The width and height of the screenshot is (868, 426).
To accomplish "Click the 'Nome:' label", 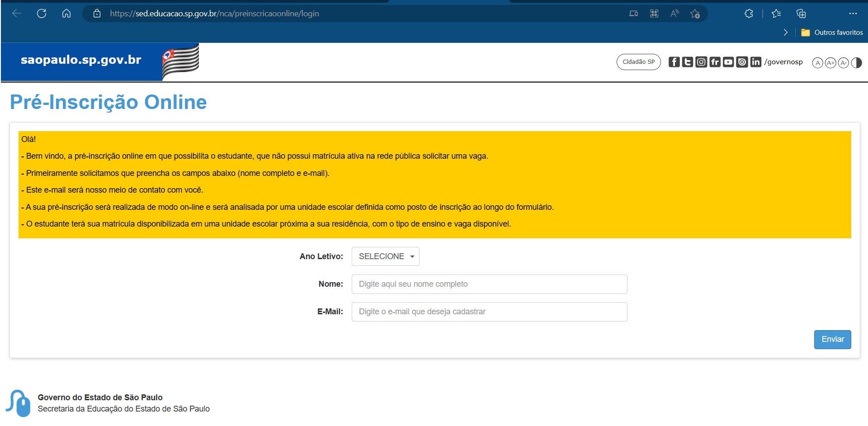I will (331, 284).
